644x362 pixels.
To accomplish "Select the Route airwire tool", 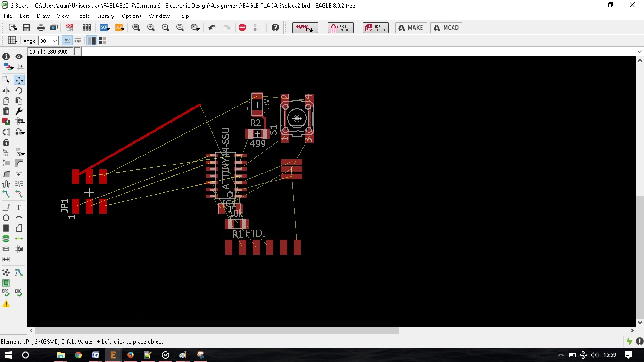I will pyautogui.click(x=6, y=194).
